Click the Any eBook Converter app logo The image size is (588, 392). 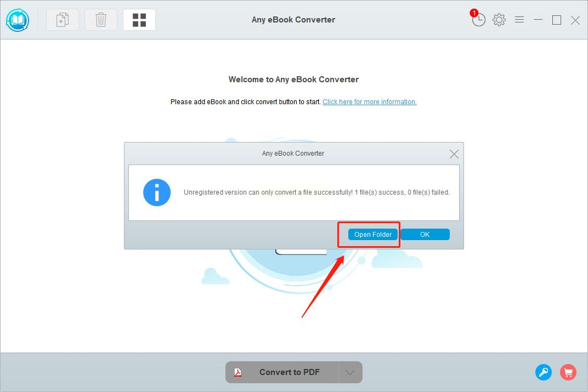click(18, 20)
